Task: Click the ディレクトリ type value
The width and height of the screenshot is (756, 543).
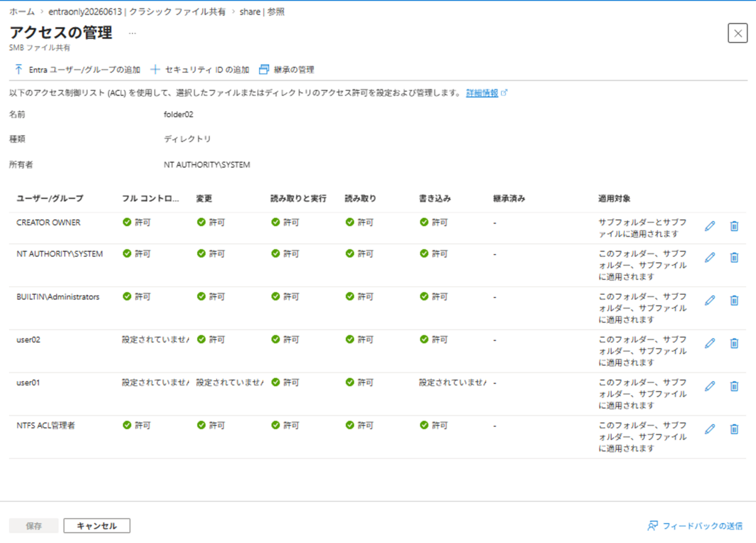Action: coord(187,139)
